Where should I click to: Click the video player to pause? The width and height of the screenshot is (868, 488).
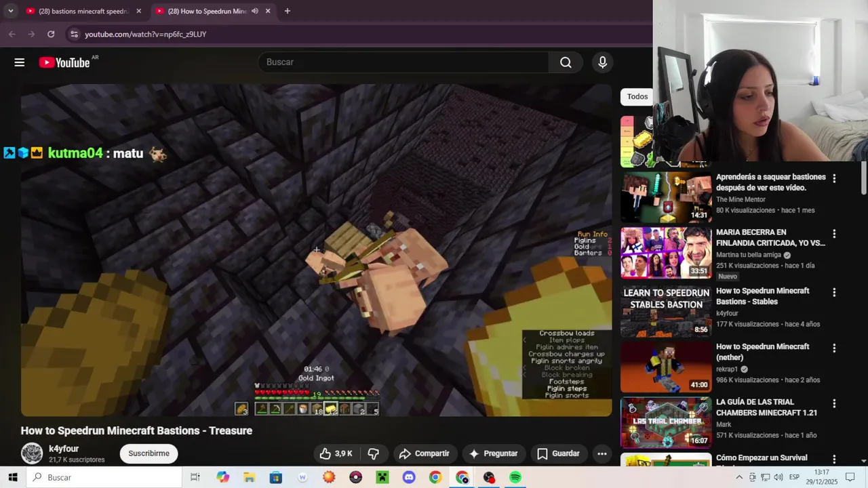tap(316, 250)
